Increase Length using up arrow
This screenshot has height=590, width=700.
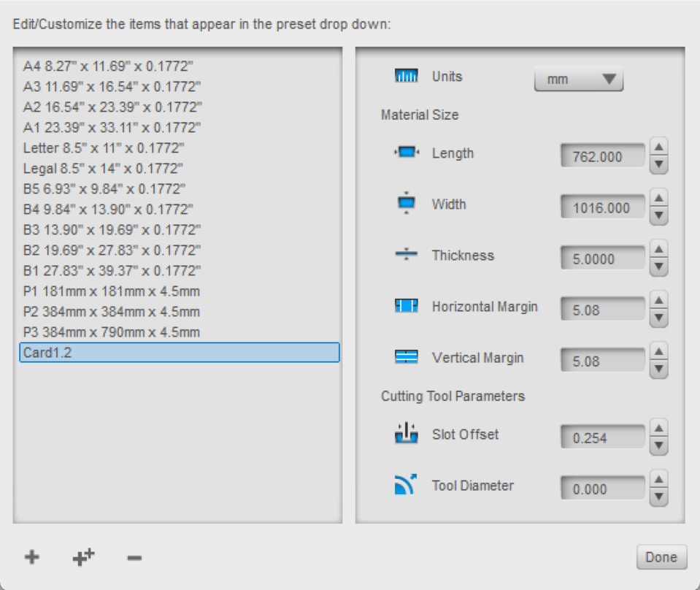point(658,147)
